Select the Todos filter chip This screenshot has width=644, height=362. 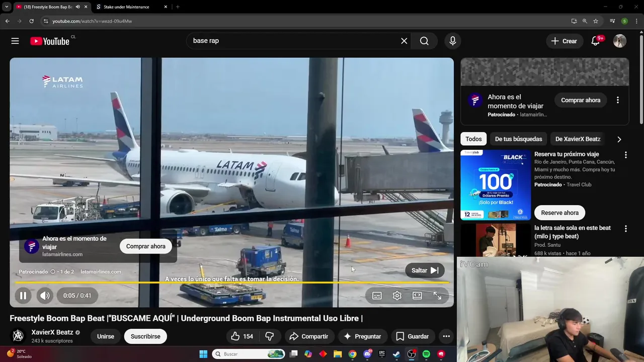click(473, 139)
